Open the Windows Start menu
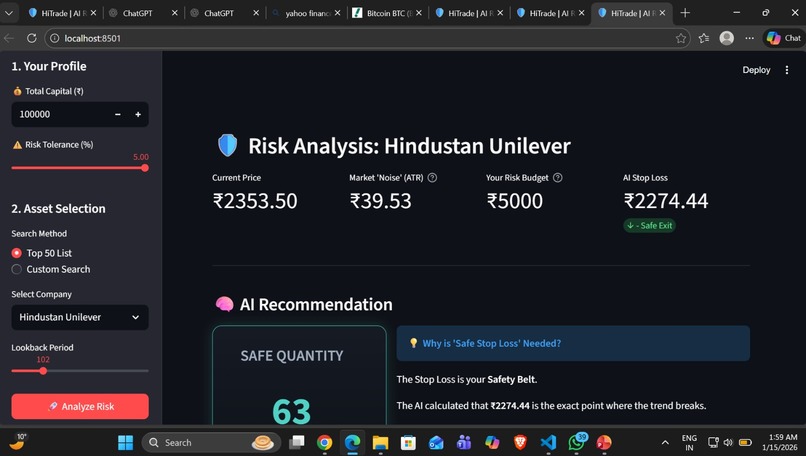Image resolution: width=806 pixels, height=456 pixels. (x=125, y=443)
